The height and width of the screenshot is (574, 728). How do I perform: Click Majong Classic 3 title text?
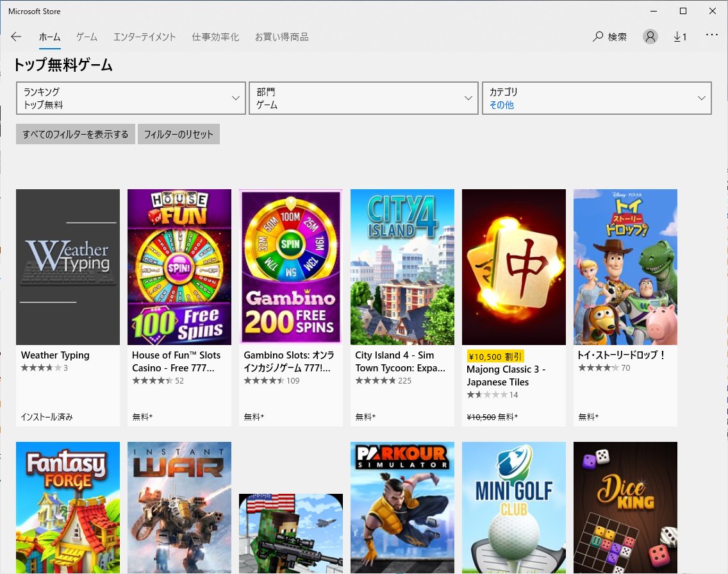(506, 376)
